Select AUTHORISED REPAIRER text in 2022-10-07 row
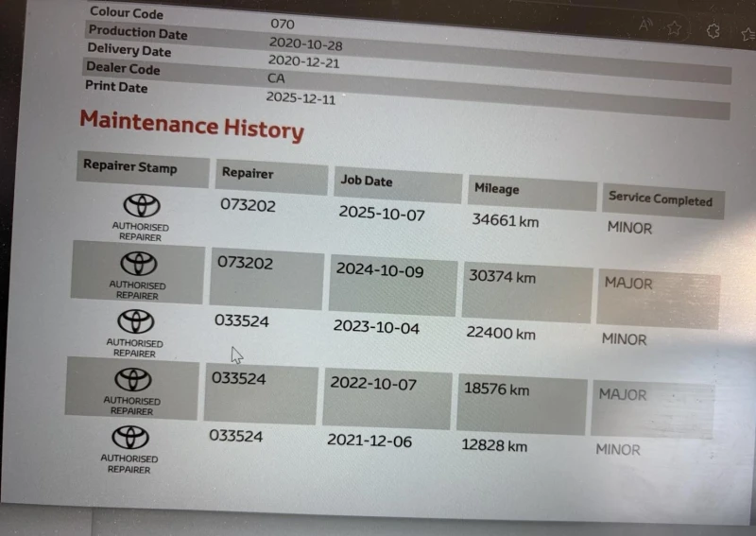The image size is (756, 536). (x=131, y=406)
